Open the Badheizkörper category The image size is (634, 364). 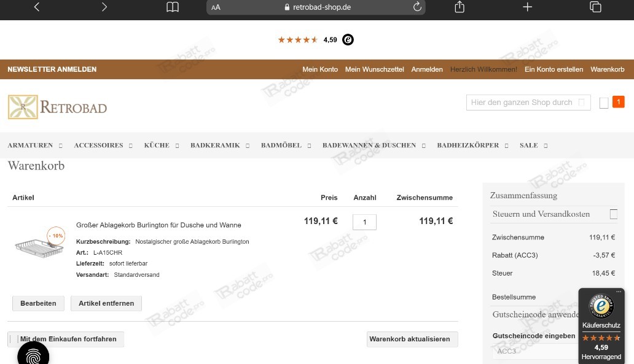tap(468, 145)
